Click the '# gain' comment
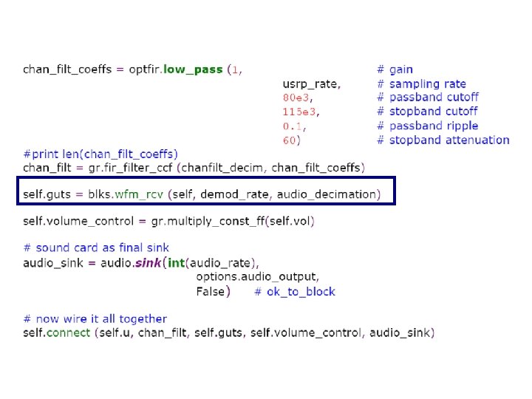The width and height of the screenshot is (532, 399). point(395,69)
